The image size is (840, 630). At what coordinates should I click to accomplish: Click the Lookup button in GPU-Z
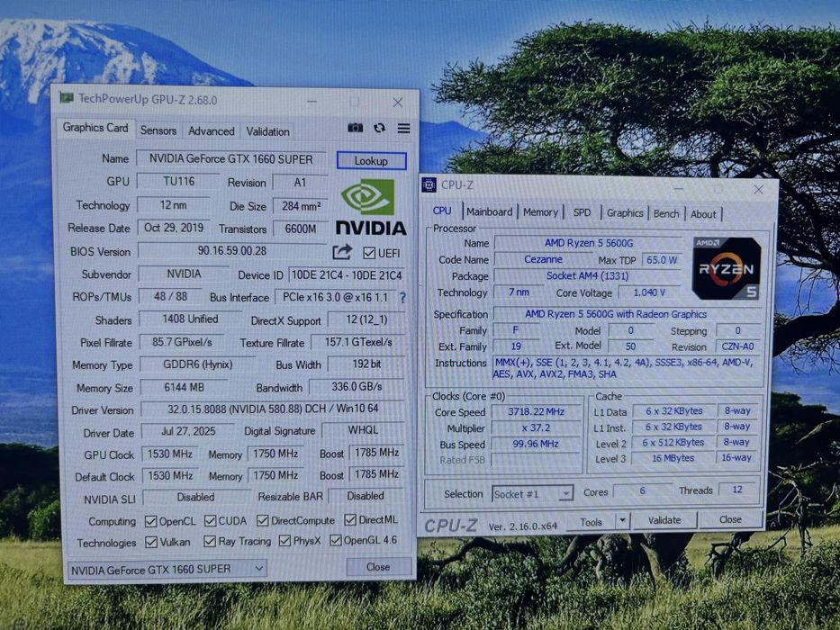coord(371,161)
